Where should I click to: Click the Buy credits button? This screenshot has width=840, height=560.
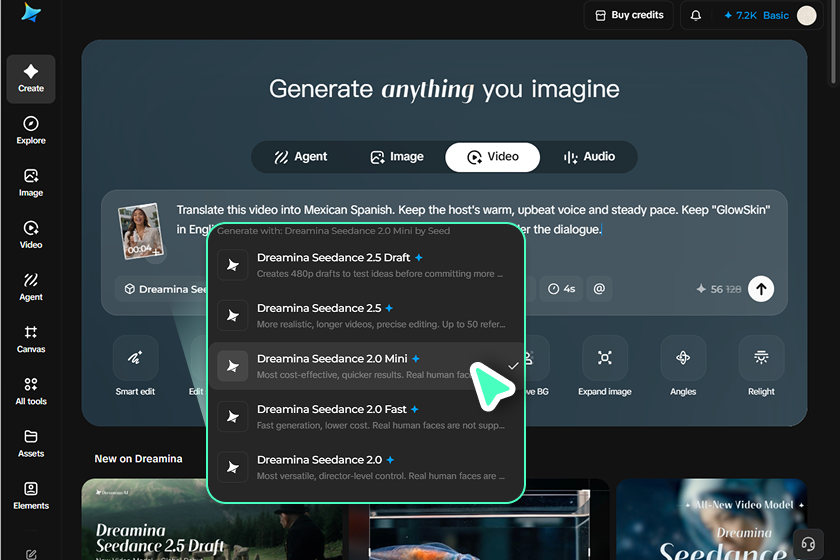629,15
